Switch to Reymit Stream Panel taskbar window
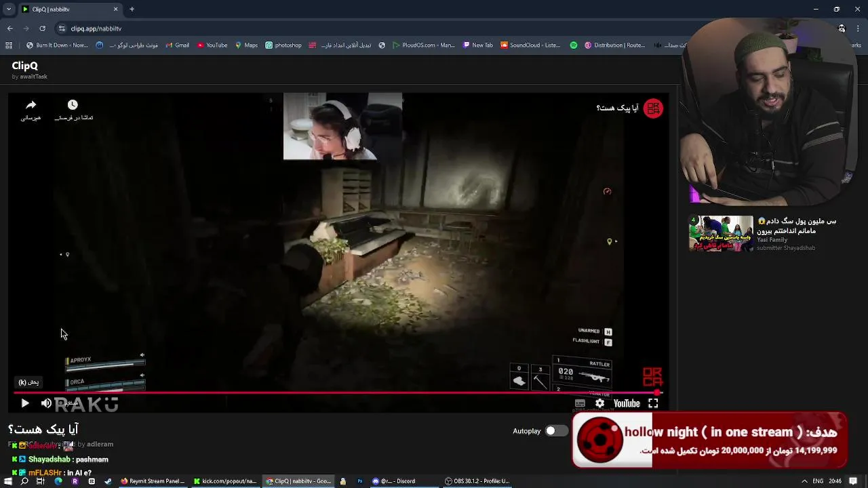The width and height of the screenshot is (868, 488). [x=153, y=481]
